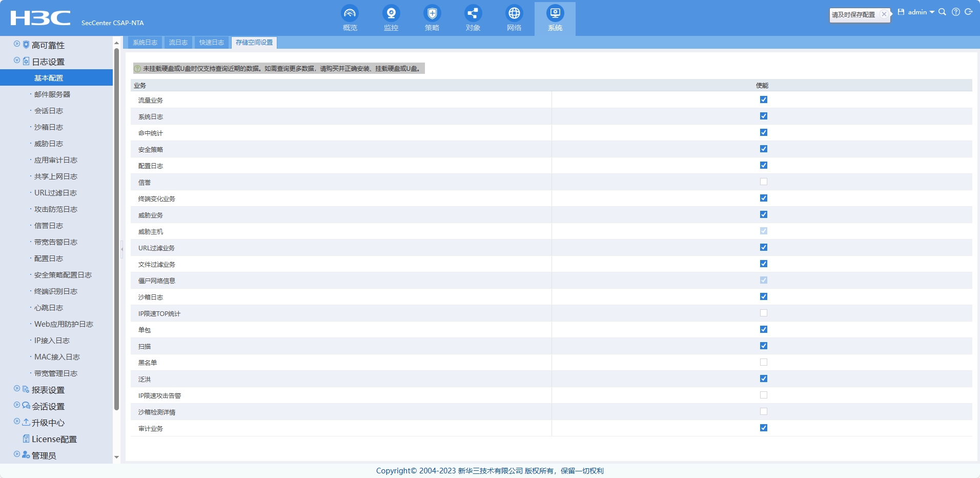
Task: Click the 扫描 row label
Action: 145,347
